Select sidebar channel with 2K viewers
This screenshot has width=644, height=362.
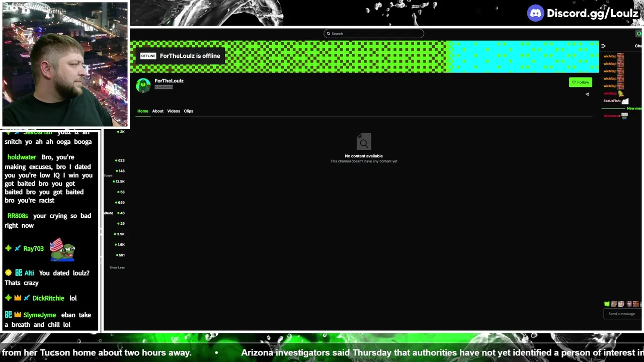(121, 132)
